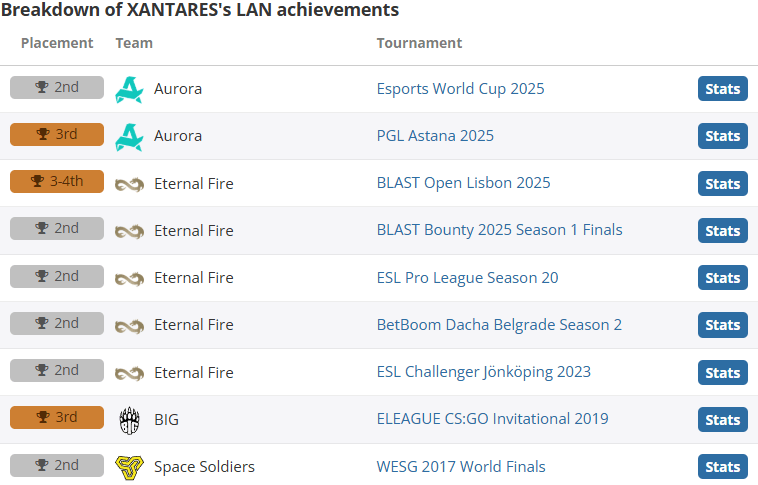Click the Space Soldiers team logo

[x=129, y=467]
